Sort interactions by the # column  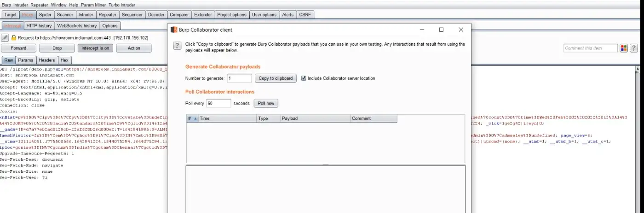[x=192, y=118]
